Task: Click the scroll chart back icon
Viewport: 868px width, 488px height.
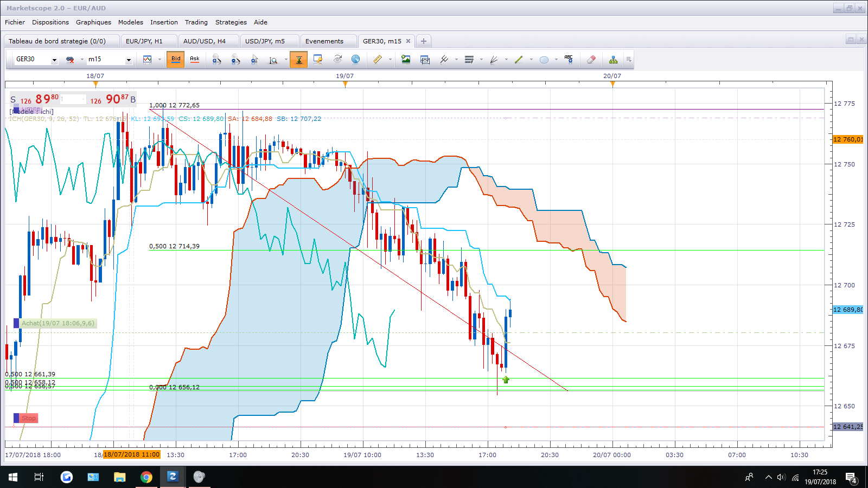Action: click(217, 60)
